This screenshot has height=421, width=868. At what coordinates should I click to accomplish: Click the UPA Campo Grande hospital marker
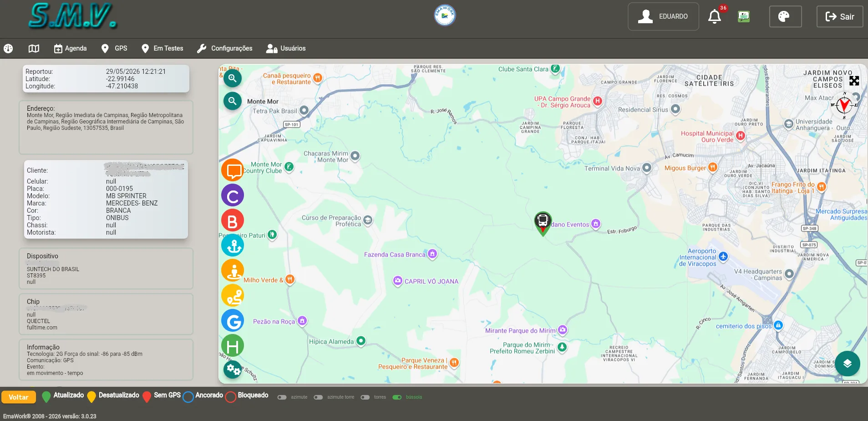(x=598, y=101)
